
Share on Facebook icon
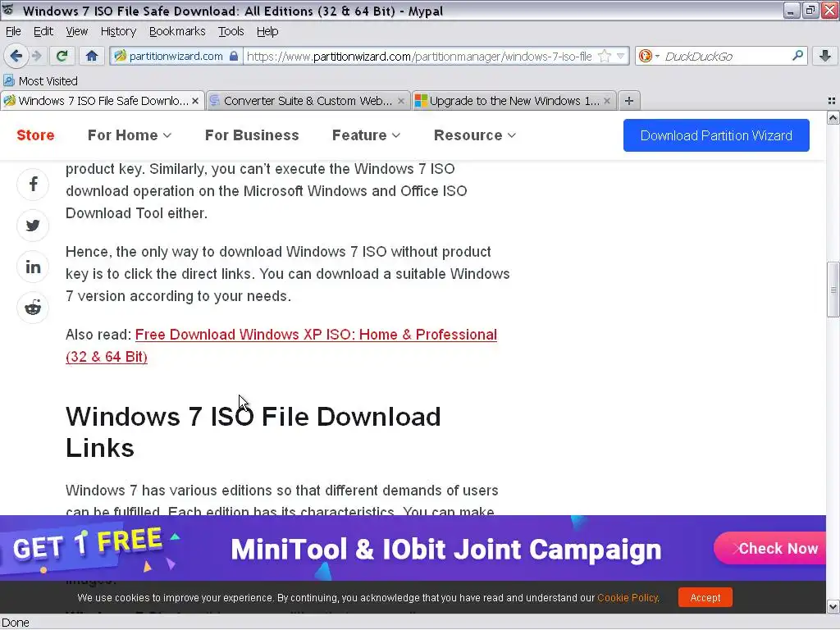pyautogui.click(x=33, y=184)
